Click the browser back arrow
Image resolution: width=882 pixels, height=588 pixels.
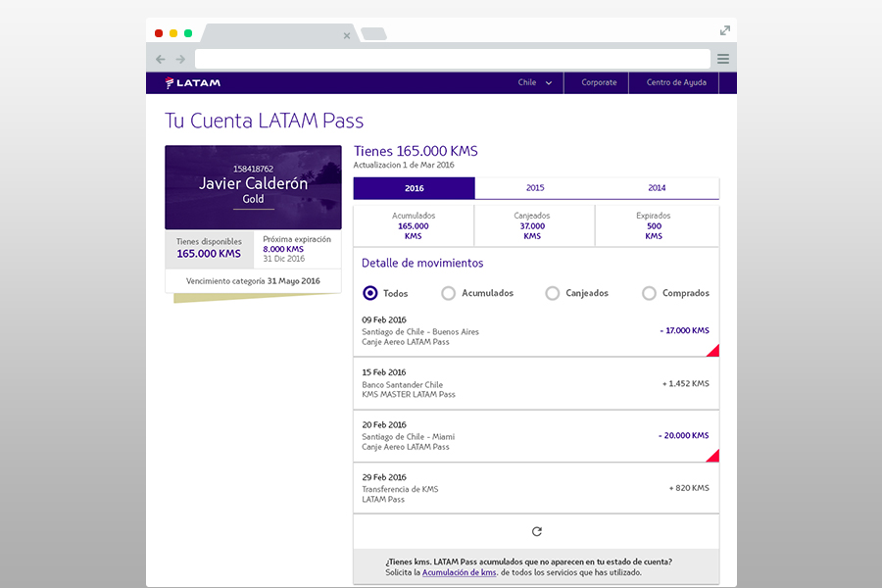pos(161,59)
